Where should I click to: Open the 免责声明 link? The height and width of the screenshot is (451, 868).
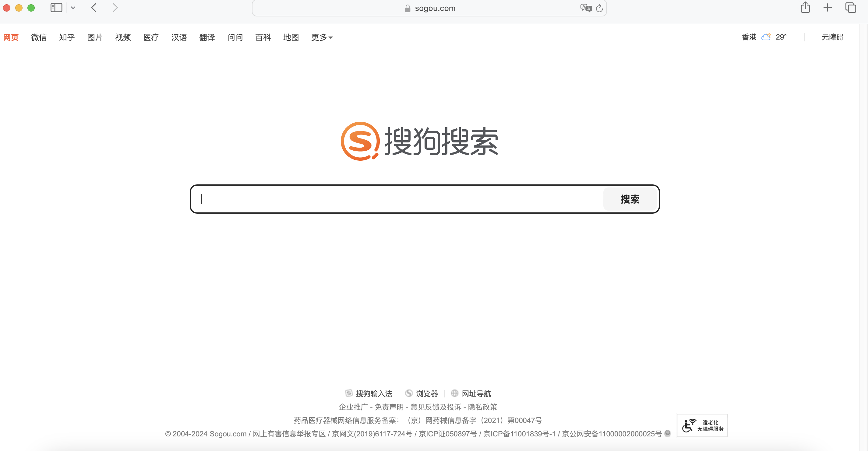click(389, 407)
